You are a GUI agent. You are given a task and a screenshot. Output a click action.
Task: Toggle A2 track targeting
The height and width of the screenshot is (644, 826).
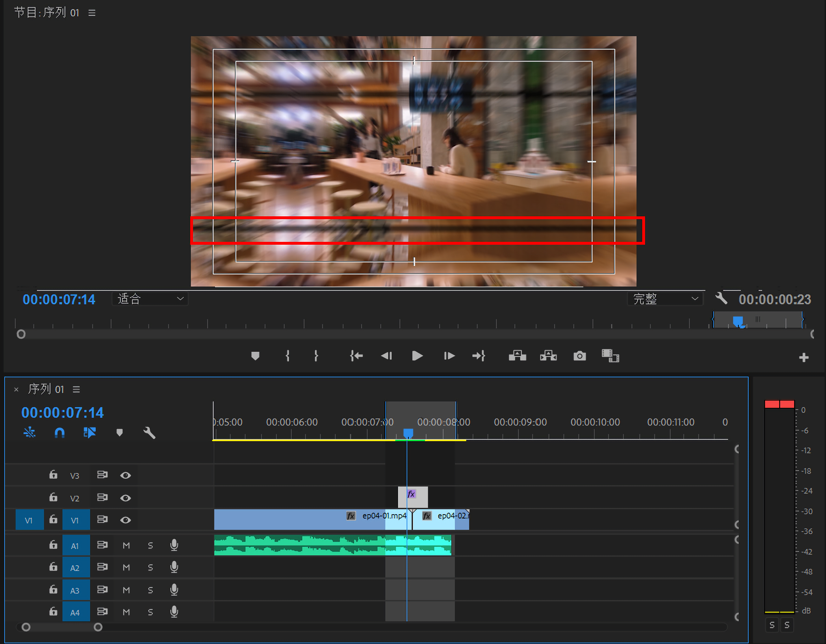(x=76, y=567)
